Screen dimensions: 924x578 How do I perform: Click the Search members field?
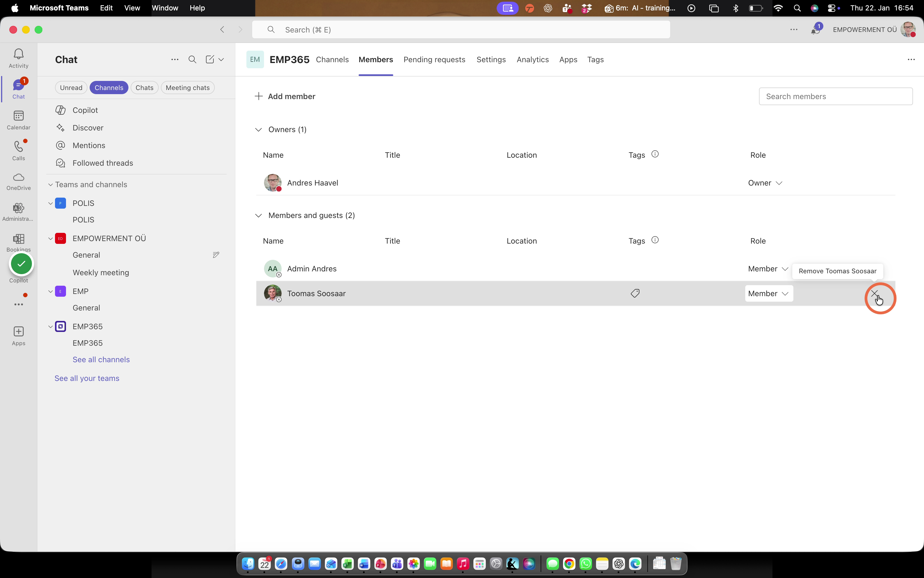(836, 96)
